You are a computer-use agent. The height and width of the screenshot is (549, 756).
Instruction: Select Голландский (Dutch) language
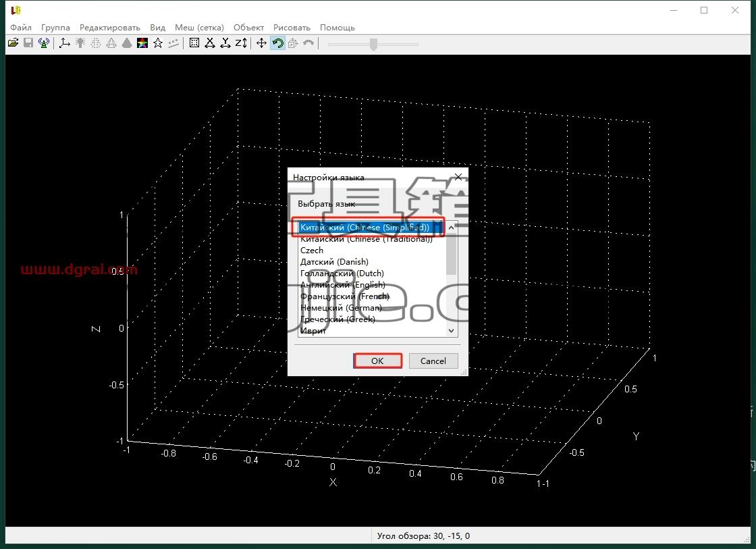coord(372,273)
